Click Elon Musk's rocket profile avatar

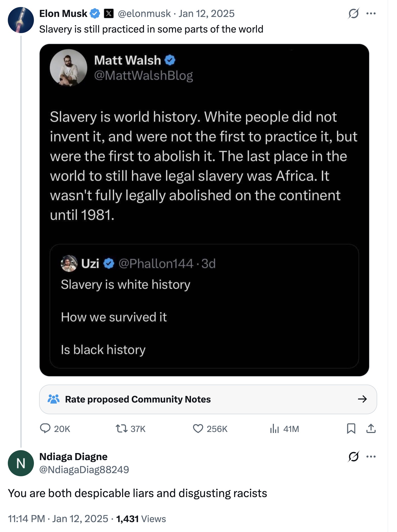point(21,20)
